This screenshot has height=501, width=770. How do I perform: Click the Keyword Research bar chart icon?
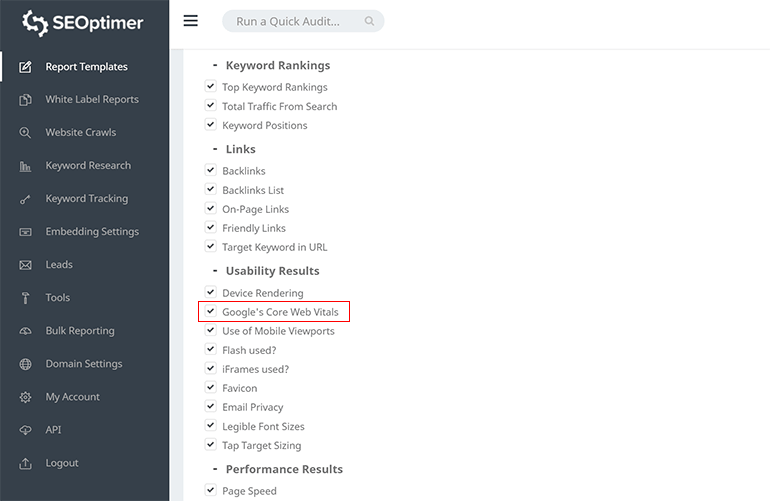(25, 166)
